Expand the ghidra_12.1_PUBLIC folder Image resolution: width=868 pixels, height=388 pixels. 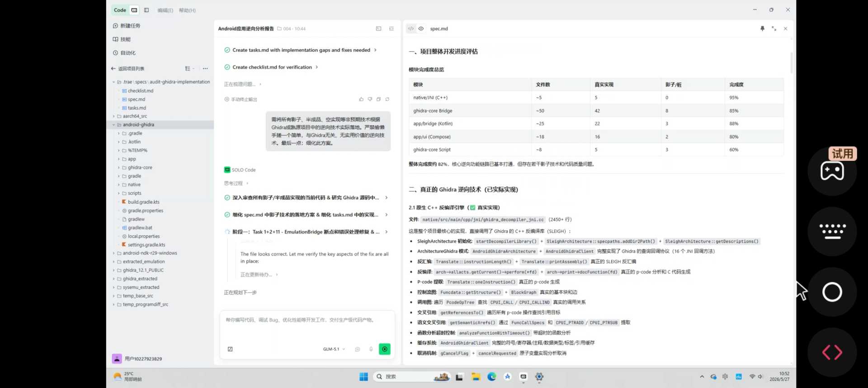pyautogui.click(x=113, y=270)
